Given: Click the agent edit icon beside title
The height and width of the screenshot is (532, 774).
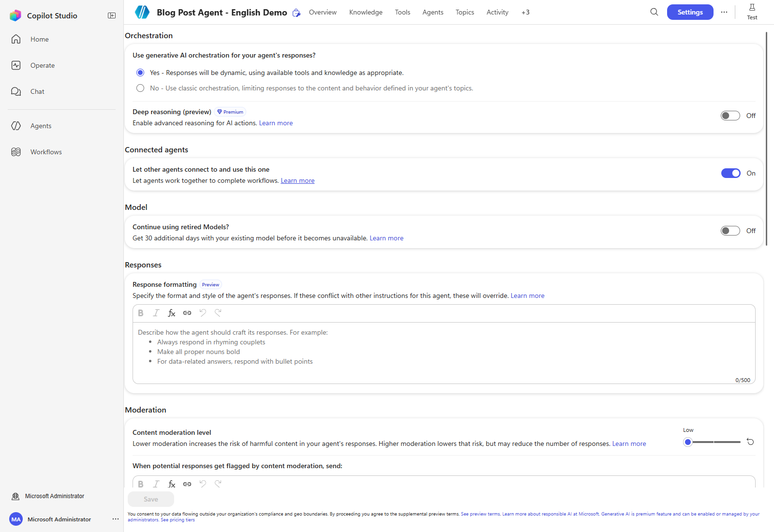Looking at the screenshot, I should tap(297, 13).
